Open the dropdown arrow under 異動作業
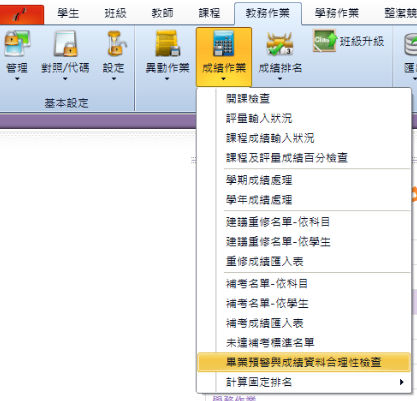This screenshot has height=401, width=417. pos(167,79)
